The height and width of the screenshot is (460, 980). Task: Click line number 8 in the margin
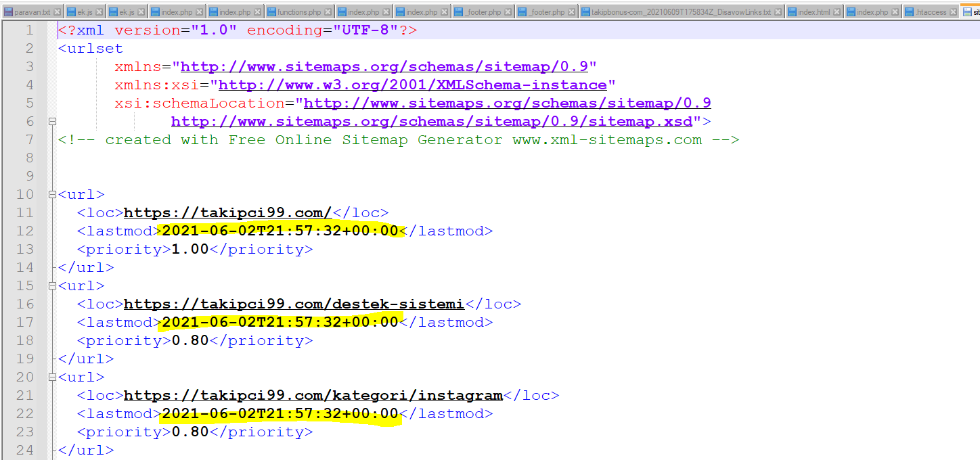(28, 158)
